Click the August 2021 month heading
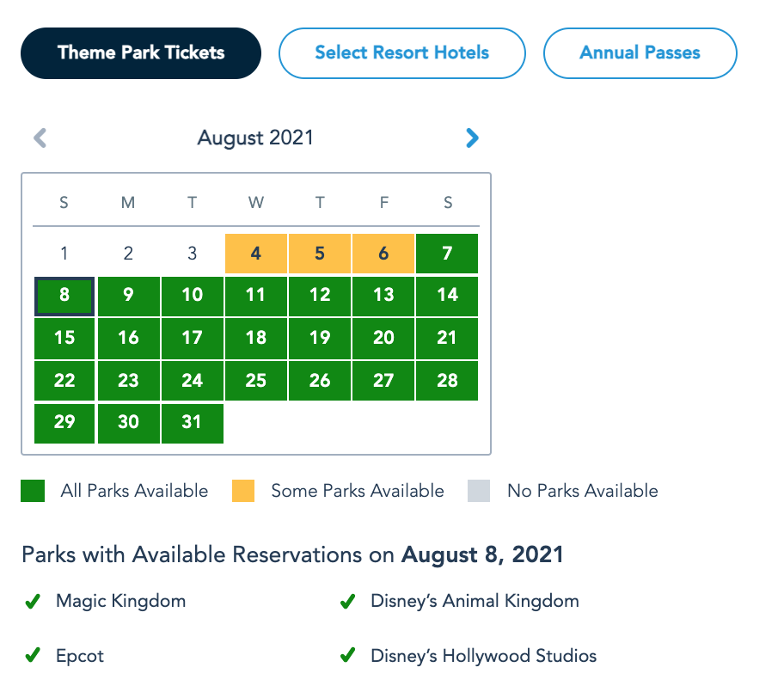 tap(255, 138)
